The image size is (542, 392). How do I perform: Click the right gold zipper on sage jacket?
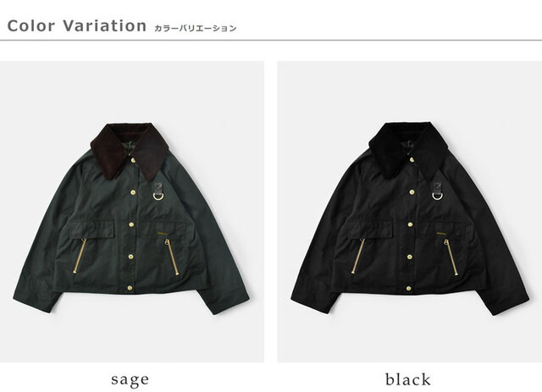click(x=172, y=257)
